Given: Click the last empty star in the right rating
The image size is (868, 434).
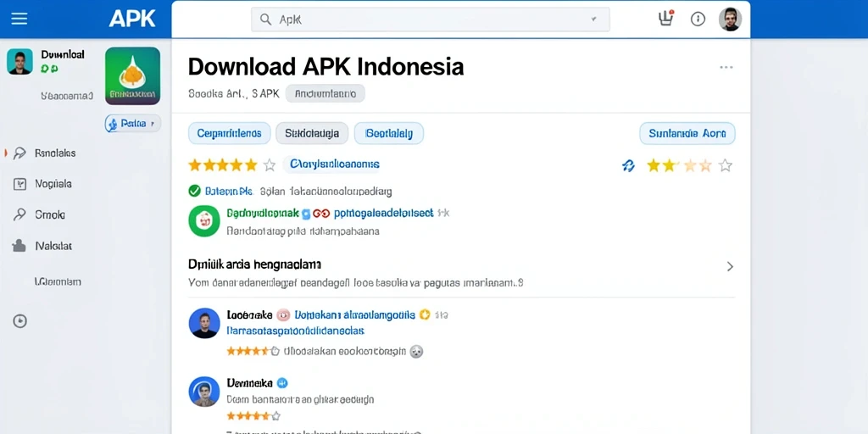Looking at the screenshot, I should pos(726,165).
